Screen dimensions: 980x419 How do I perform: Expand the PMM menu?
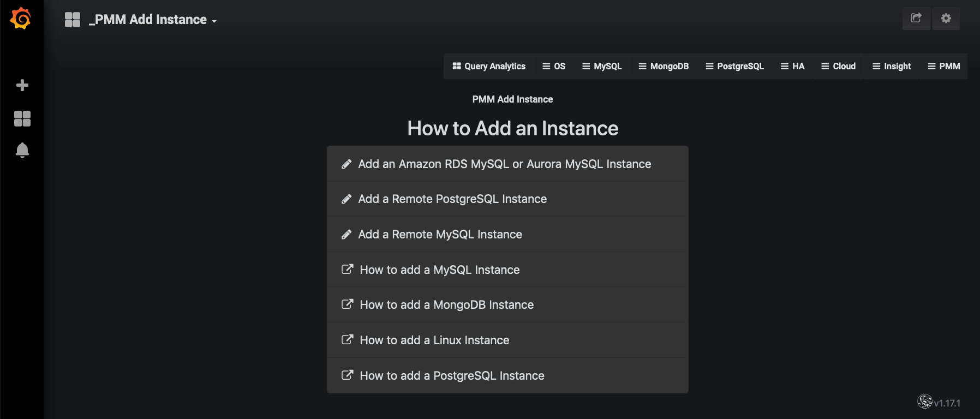943,66
